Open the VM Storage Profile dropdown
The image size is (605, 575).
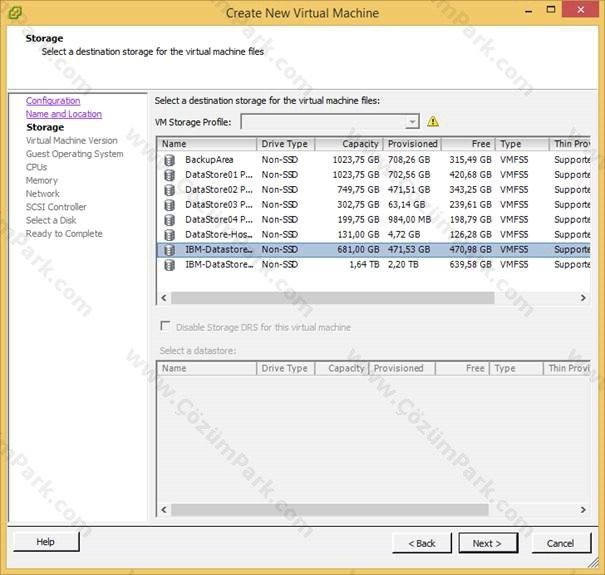pyautogui.click(x=412, y=122)
